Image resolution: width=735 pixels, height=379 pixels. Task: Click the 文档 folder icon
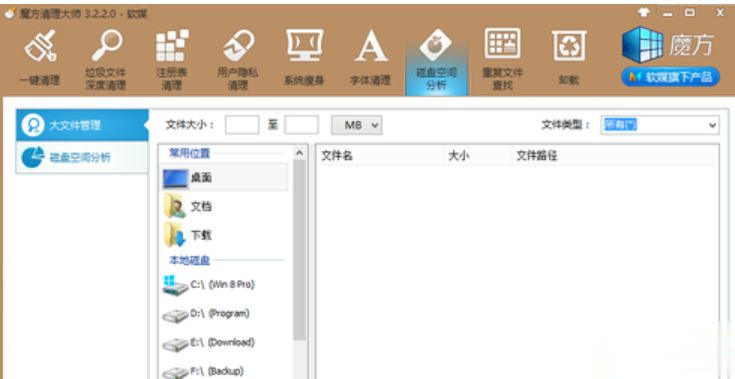pyautogui.click(x=175, y=206)
